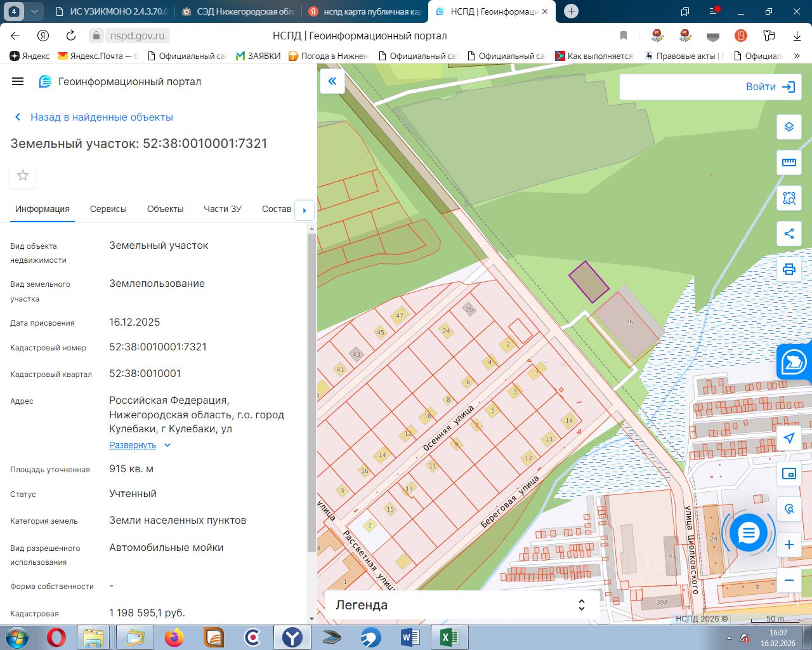Add land plot to favorites star
This screenshot has width=812, height=650.
click(x=23, y=175)
